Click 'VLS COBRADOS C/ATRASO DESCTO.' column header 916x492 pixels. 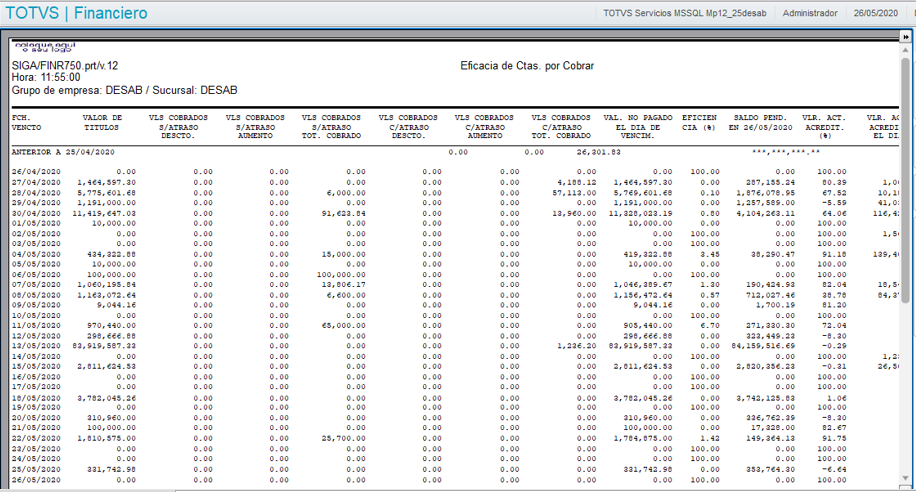(408, 127)
